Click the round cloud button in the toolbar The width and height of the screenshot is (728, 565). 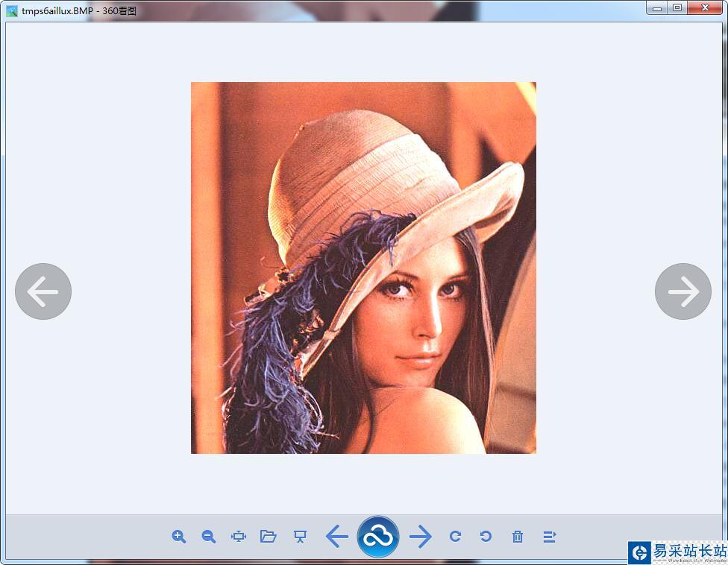(x=378, y=537)
